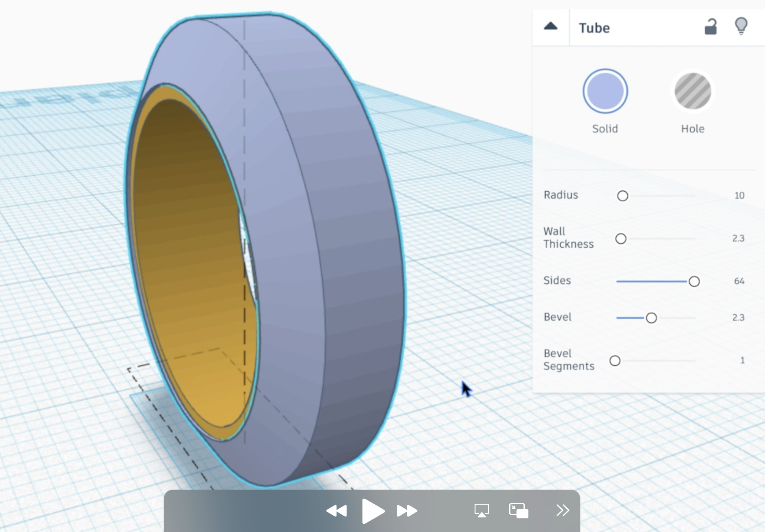Click the Bevel Segments slider handle

click(615, 360)
